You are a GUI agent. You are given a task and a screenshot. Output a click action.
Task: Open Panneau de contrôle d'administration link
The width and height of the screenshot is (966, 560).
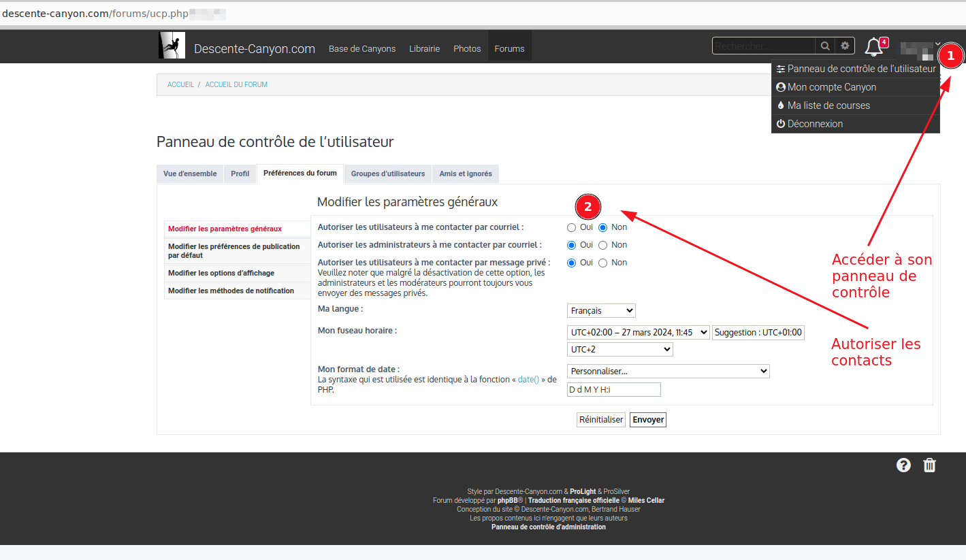[x=549, y=527]
